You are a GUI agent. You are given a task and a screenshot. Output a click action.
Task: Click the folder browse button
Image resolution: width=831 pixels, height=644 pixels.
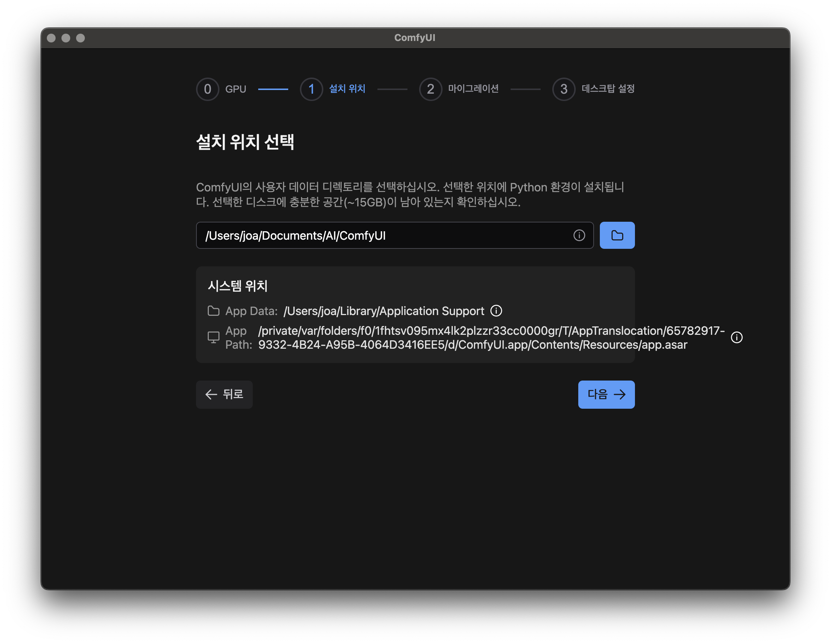pyautogui.click(x=617, y=235)
